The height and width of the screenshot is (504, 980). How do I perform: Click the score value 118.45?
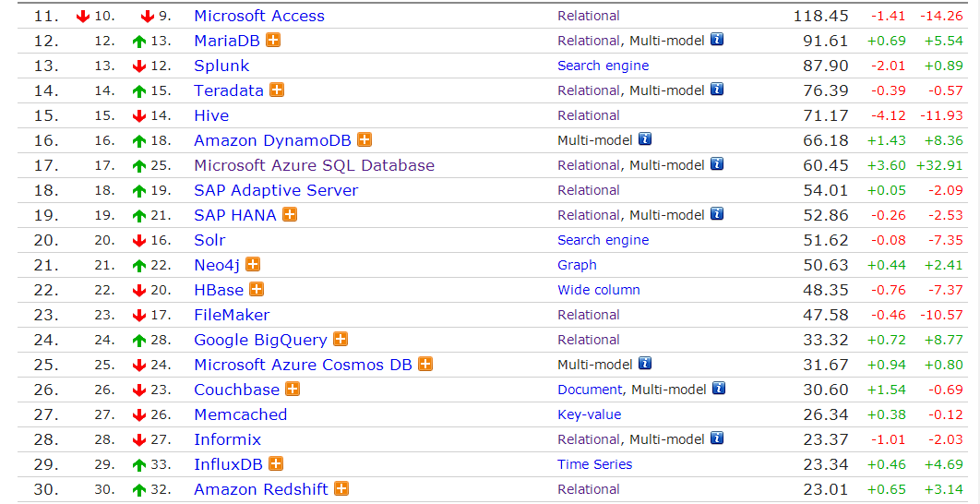pyautogui.click(x=821, y=16)
